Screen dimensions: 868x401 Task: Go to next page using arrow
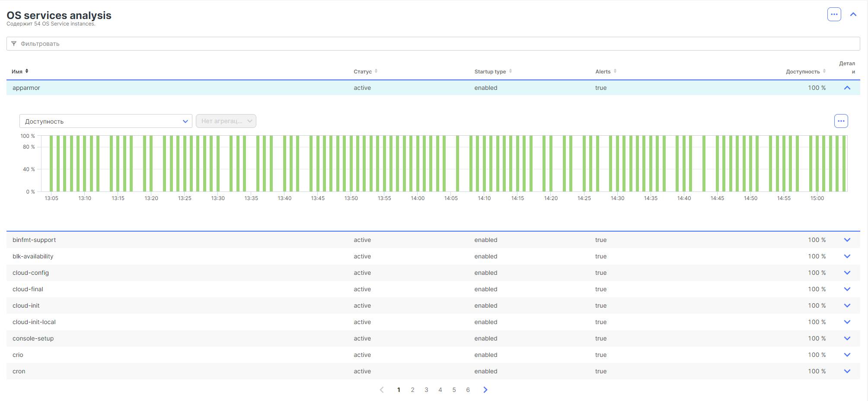tap(485, 390)
